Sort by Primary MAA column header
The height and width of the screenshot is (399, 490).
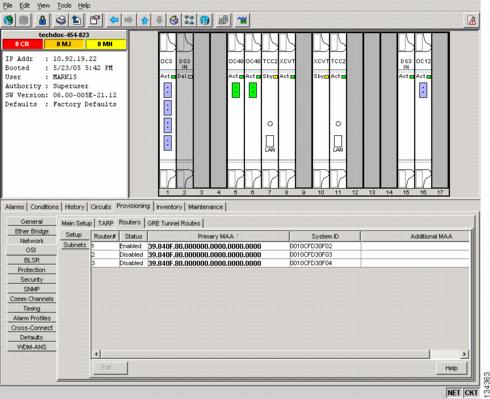coord(218,236)
